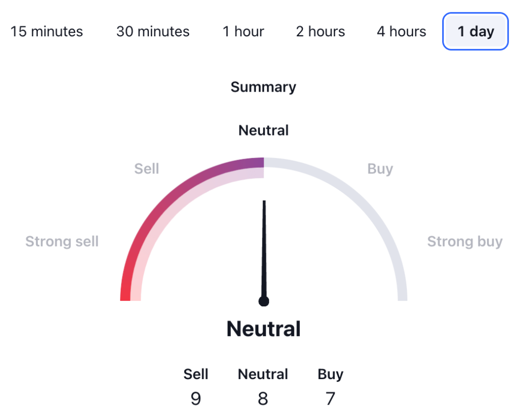Click the Strong sell gauge label
The image size is (524, 420).
click(62, 241)
